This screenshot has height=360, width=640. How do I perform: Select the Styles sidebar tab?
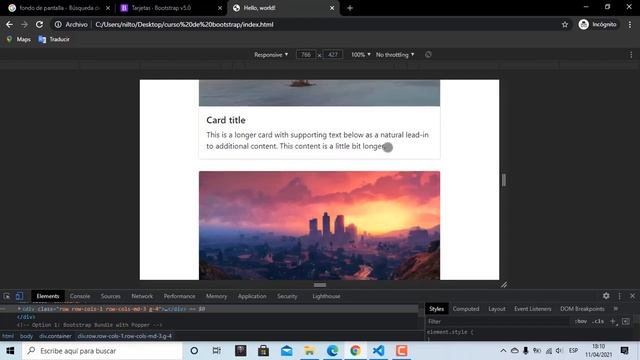[436, 309]
